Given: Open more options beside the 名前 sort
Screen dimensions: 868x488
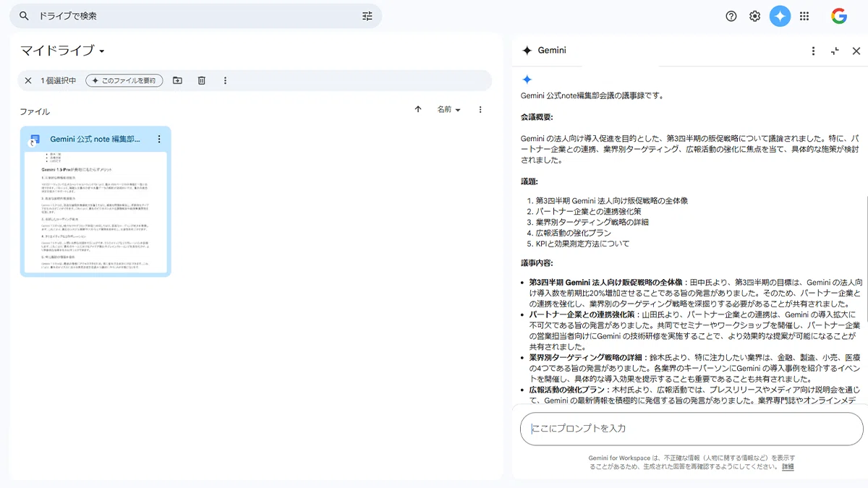Looking at the screenshot, I should point(480,109).
